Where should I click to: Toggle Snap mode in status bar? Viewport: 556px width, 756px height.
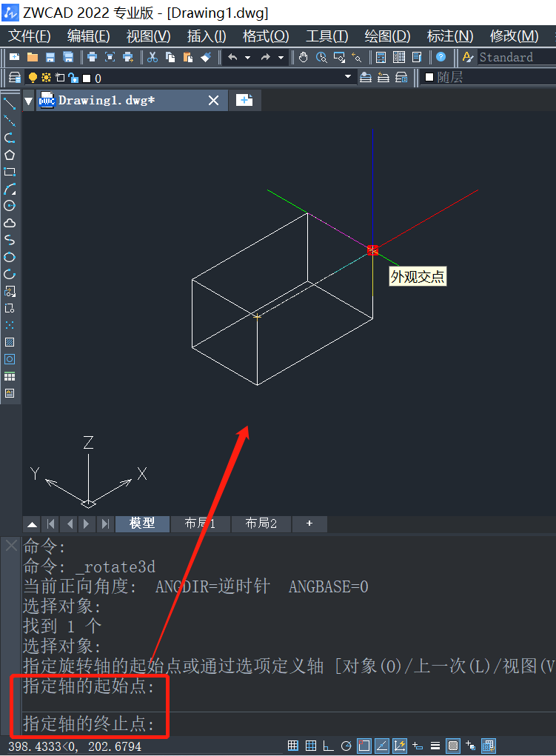pyautogui.click(x=292, y=746)
